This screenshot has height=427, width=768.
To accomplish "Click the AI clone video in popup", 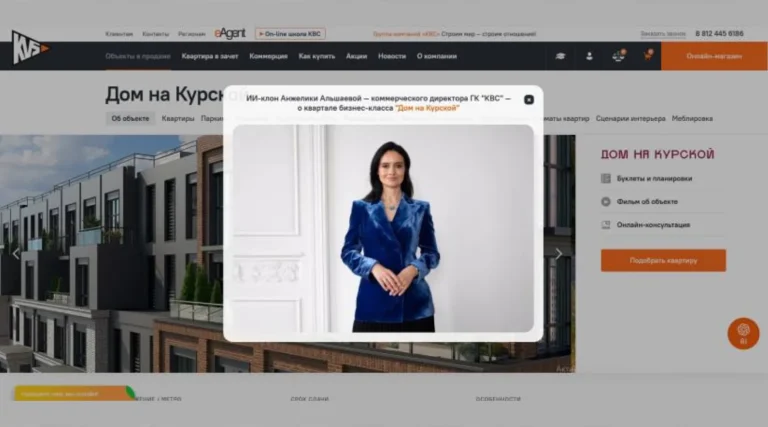I will pyautogui.click(x=383, y=228).
